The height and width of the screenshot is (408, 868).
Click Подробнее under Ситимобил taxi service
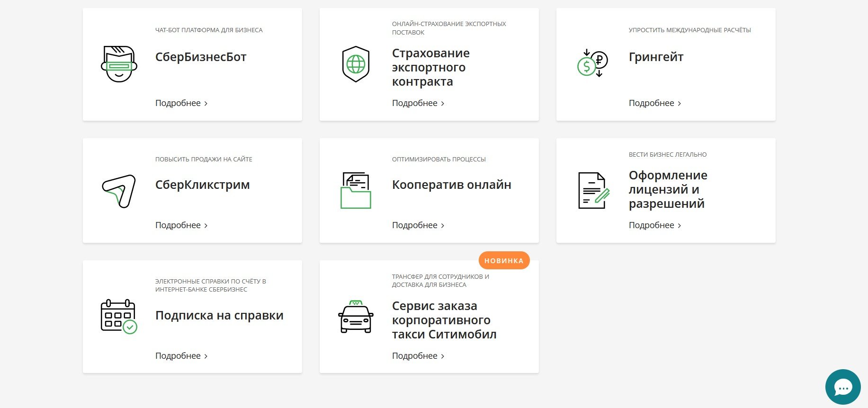pos(418,356)
